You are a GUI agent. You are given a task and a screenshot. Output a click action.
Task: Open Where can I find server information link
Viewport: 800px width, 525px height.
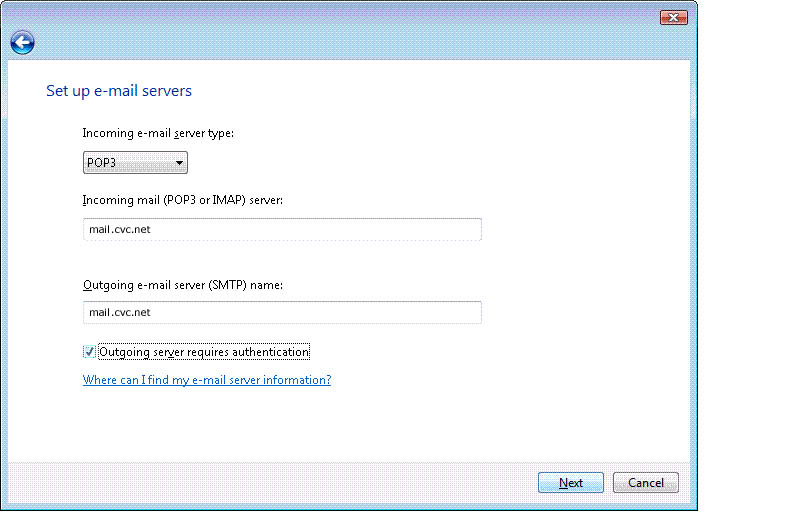(207, 380)
